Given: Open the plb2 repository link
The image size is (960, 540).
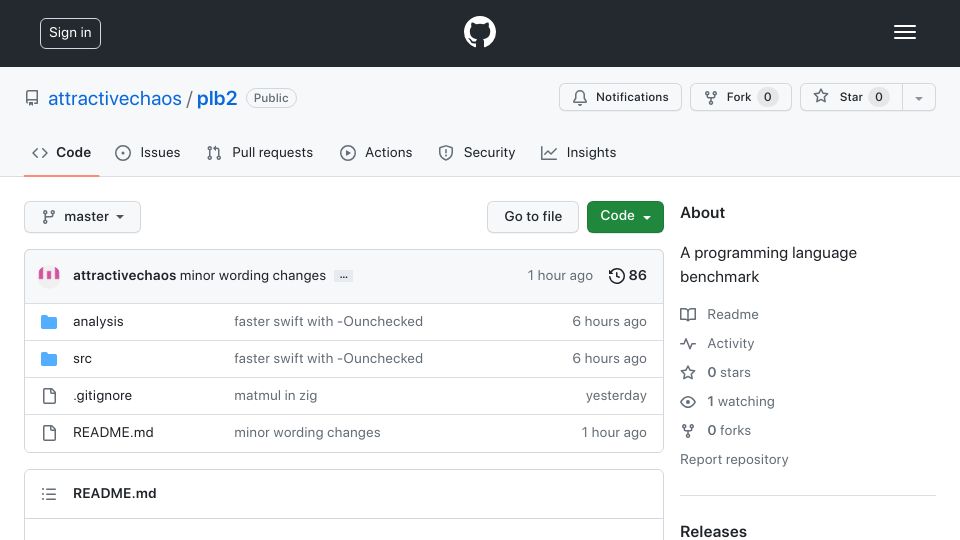Looking at the screenshot, I should (217, 99).
